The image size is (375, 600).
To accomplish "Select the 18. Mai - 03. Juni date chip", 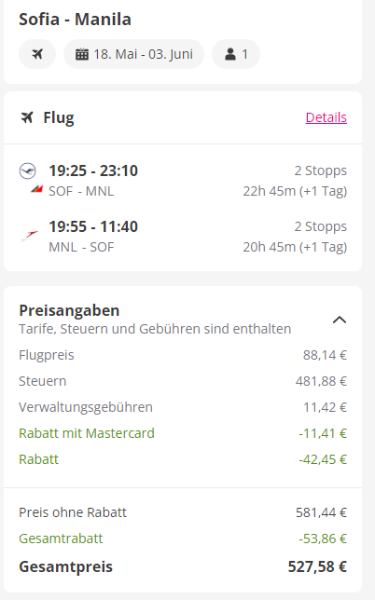I will click(x=134, y=54).
